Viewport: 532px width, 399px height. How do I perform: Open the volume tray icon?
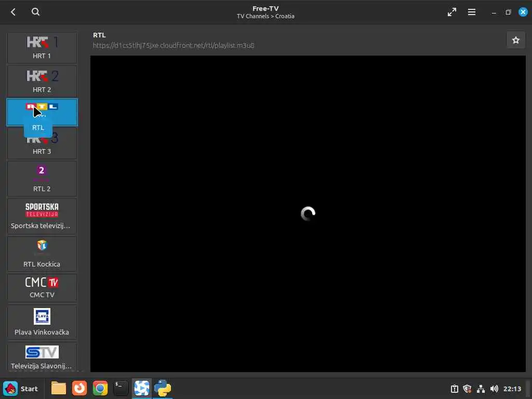click(494, 389)
